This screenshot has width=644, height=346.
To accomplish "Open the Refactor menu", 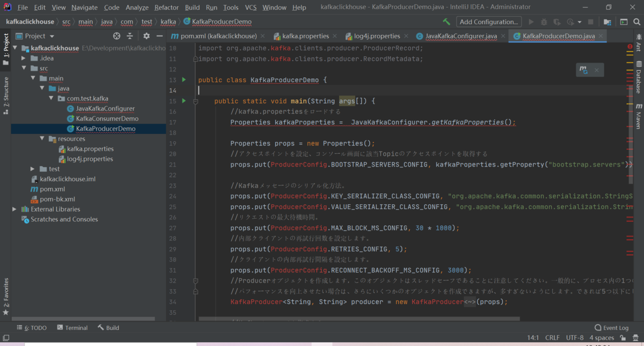I will (x=166, y=8).
